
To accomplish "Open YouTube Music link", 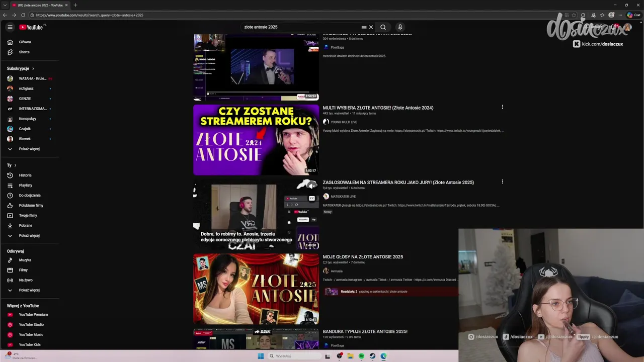I will 30,335.
